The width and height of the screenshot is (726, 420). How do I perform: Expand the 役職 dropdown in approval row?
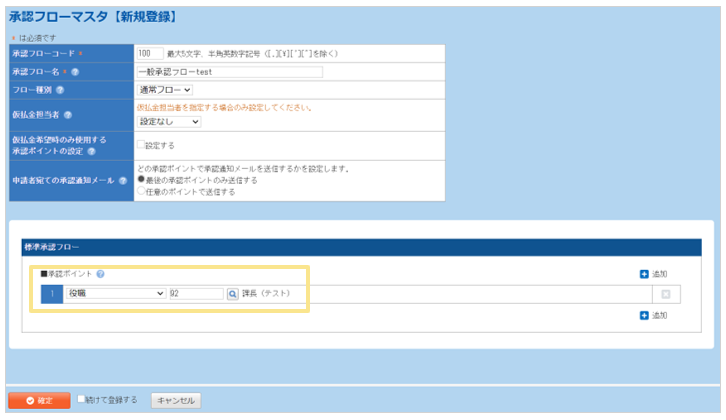click(114, 294)
